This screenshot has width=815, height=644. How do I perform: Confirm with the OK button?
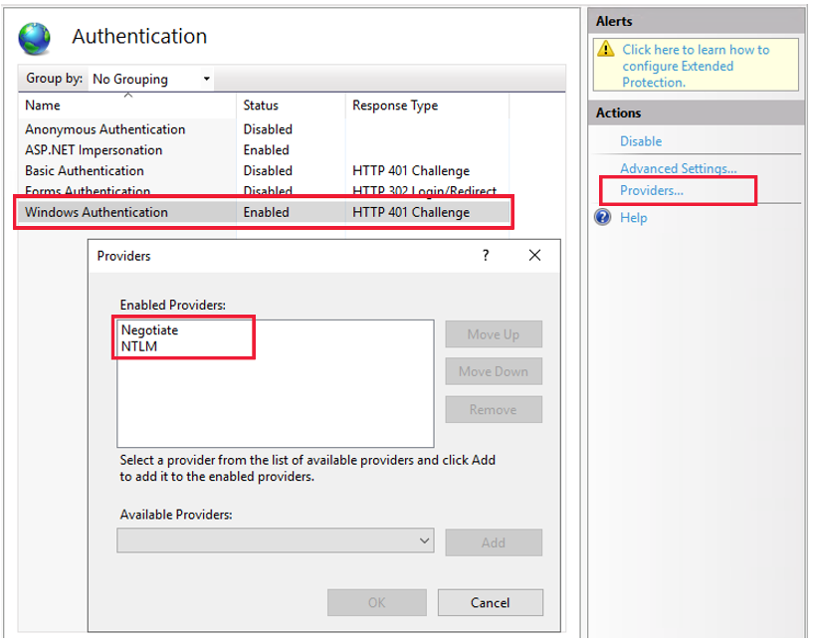pyautogui.click(x=376, y=602)
